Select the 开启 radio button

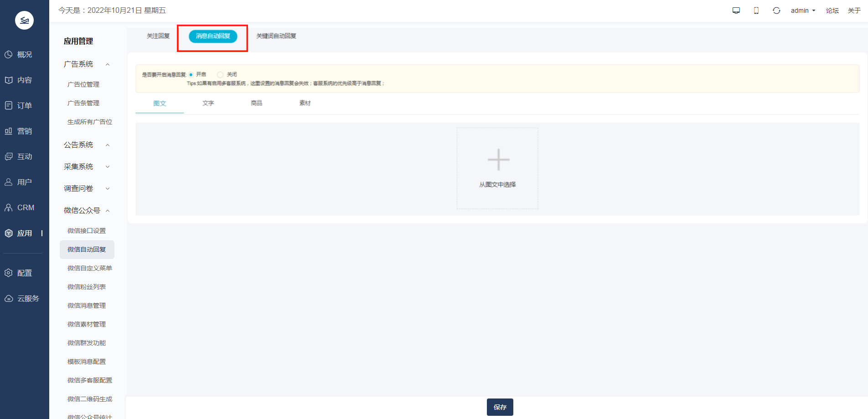click(191, 74)
